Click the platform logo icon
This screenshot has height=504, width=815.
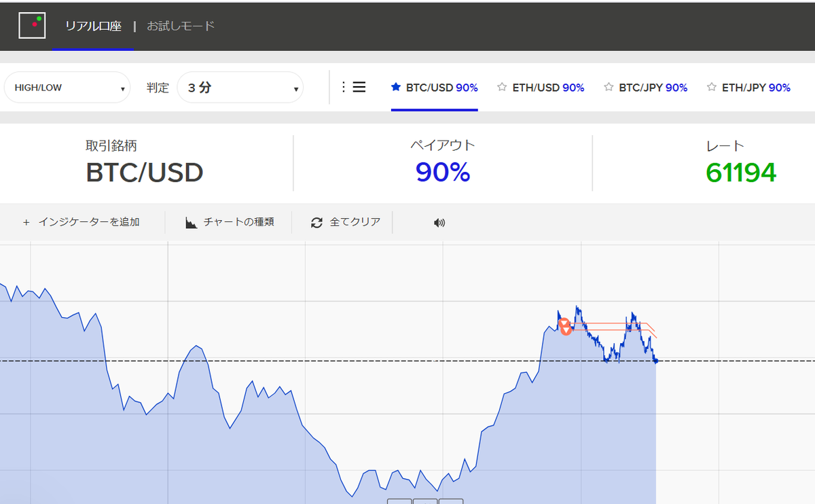pyautogui.click(x=32, y=25)
